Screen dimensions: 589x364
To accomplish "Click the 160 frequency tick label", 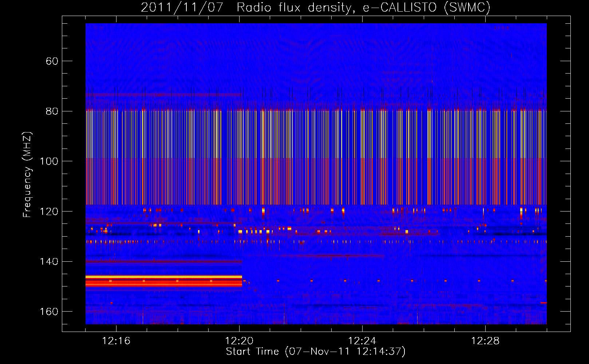I will tap(49, 312).
